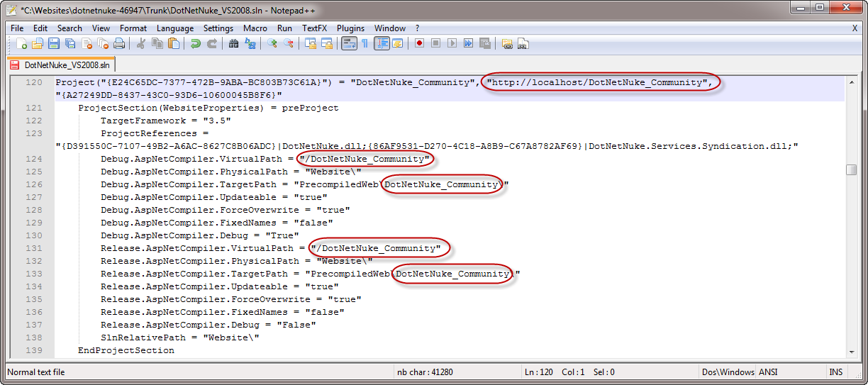This screenshot has width=868, height=385.
Task: Enable synchronized horizontal scrolling icon
Action: point(327,44)
